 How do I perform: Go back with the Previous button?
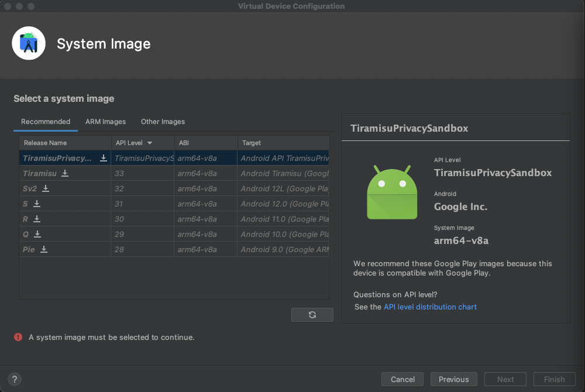[x=454, y=379]
